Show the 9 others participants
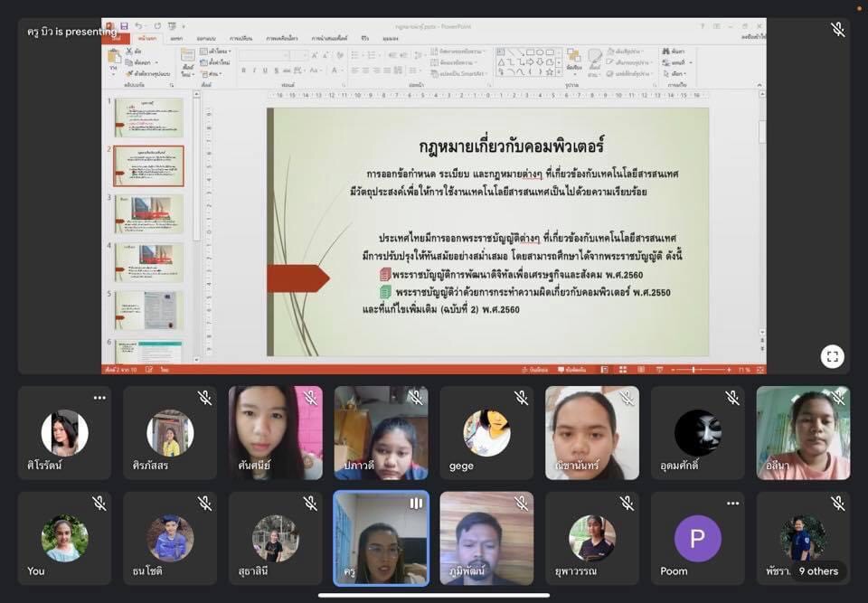This screenshot has height=603, width=868. point(817,570)
